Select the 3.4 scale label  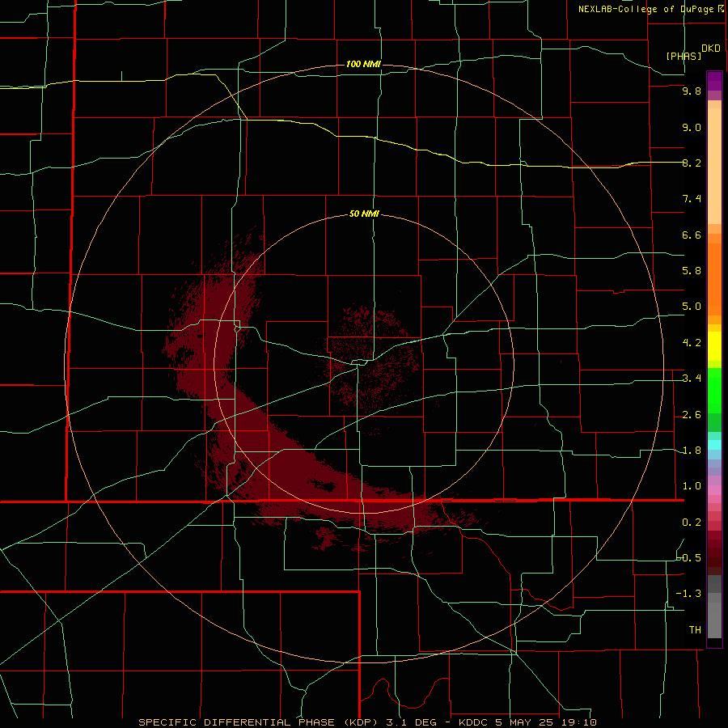(x=692, y=379)
